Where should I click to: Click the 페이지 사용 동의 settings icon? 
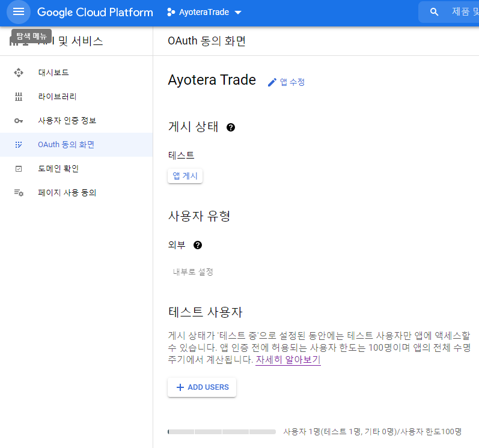coord(19,193)
